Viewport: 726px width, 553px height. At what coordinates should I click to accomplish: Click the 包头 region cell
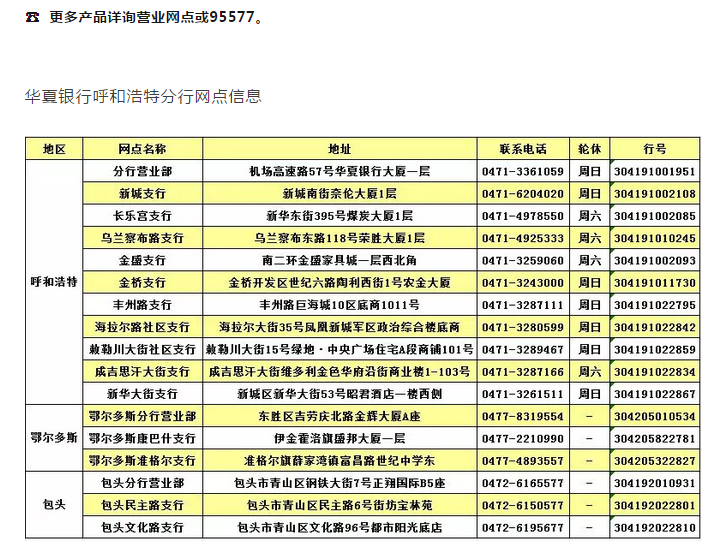pyautogui.click(x=54, y=505)
